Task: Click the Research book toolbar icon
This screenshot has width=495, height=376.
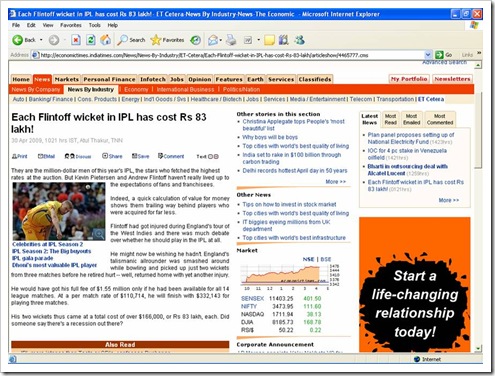Action: coord(284,40)
